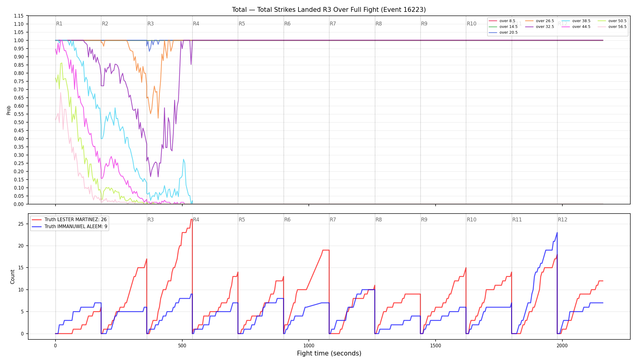Click the 500 tick on the fight time axis
The width and height of the screenshot is (637, 364).
[x=182, y=345]
